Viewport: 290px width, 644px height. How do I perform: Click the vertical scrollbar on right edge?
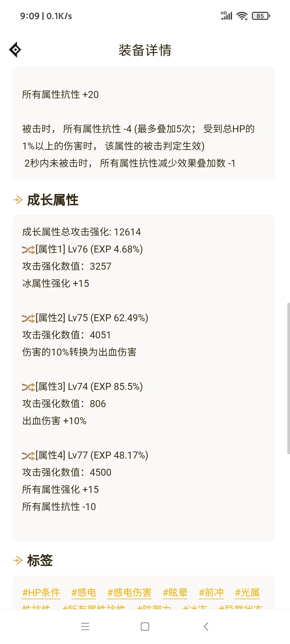coord(288,378)
